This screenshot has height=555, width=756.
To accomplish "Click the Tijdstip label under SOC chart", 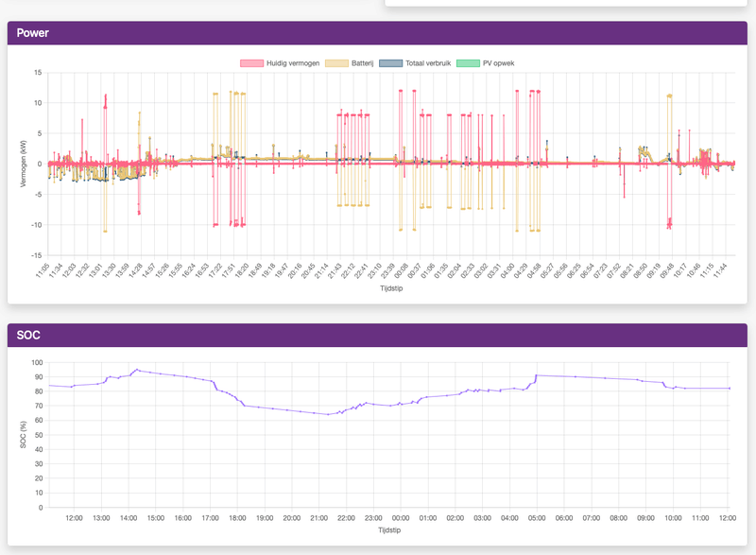I will click(x=389, y=529).
